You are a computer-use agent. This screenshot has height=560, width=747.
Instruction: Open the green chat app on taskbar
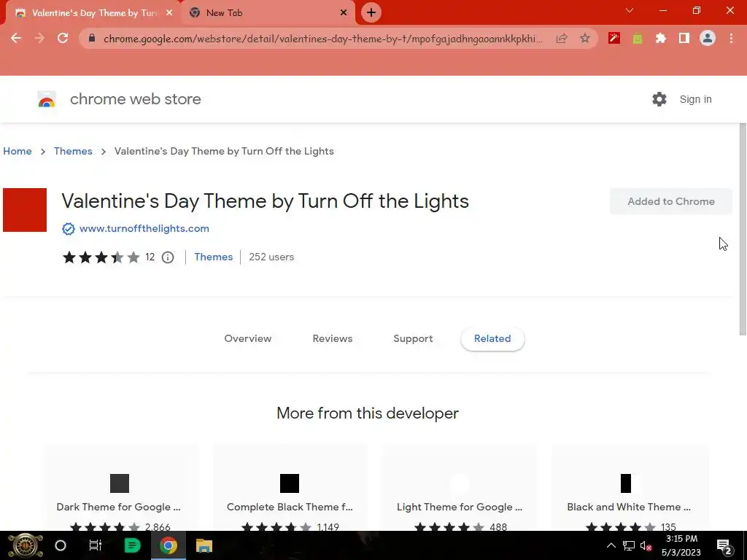132,545
